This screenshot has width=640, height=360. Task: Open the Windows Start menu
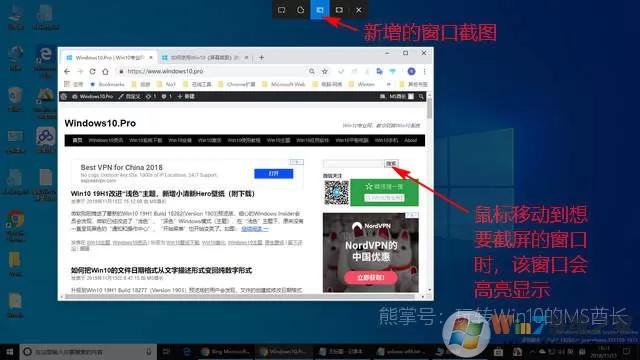click(x=9, y=351)
